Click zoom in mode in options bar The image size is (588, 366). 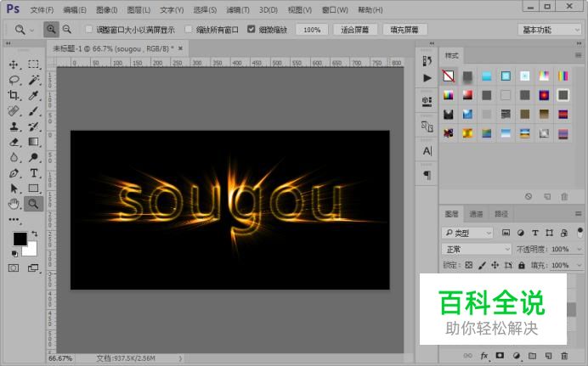tap(51, 29)
